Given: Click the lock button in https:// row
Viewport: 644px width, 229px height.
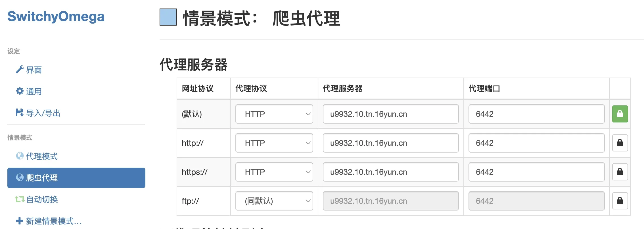Looking at the screenshot, I should 620,172.
